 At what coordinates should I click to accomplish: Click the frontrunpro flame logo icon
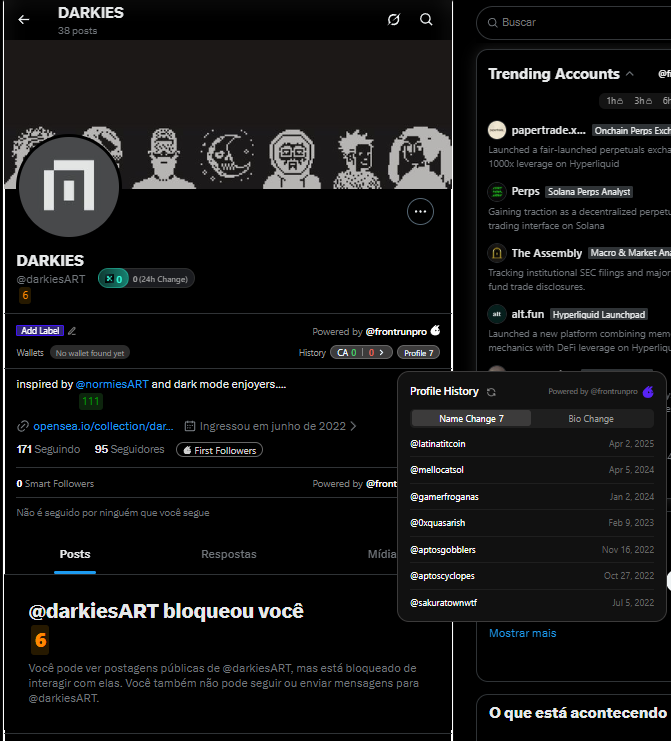pos(435,330)
